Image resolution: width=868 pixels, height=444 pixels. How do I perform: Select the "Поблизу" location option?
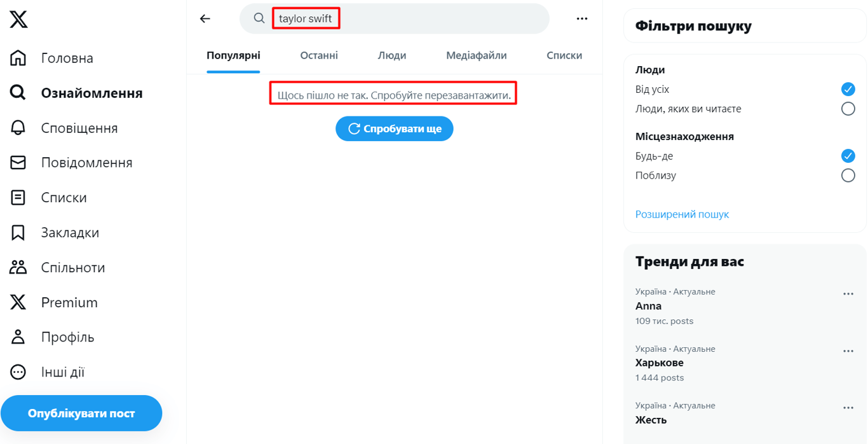pos(848,176)
